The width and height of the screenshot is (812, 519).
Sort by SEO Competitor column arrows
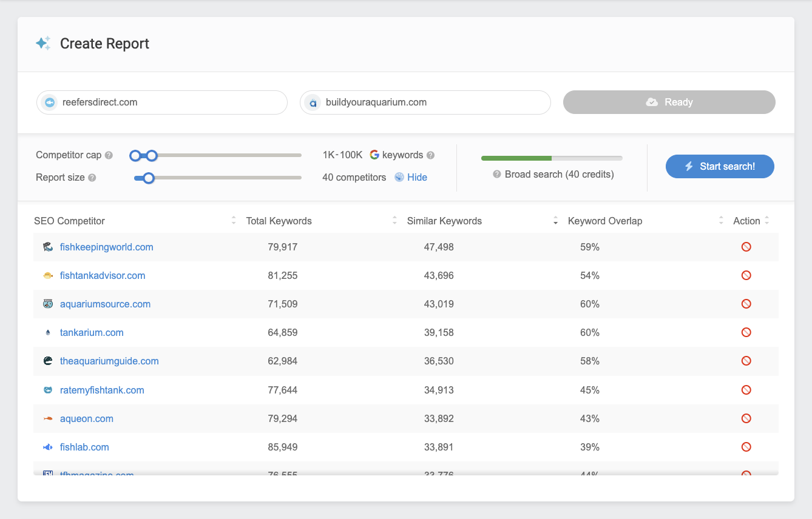pos(234,221)
